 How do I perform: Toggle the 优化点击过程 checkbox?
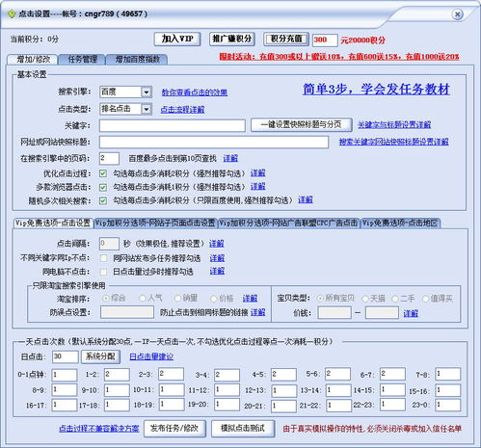[x=103, y=173]
